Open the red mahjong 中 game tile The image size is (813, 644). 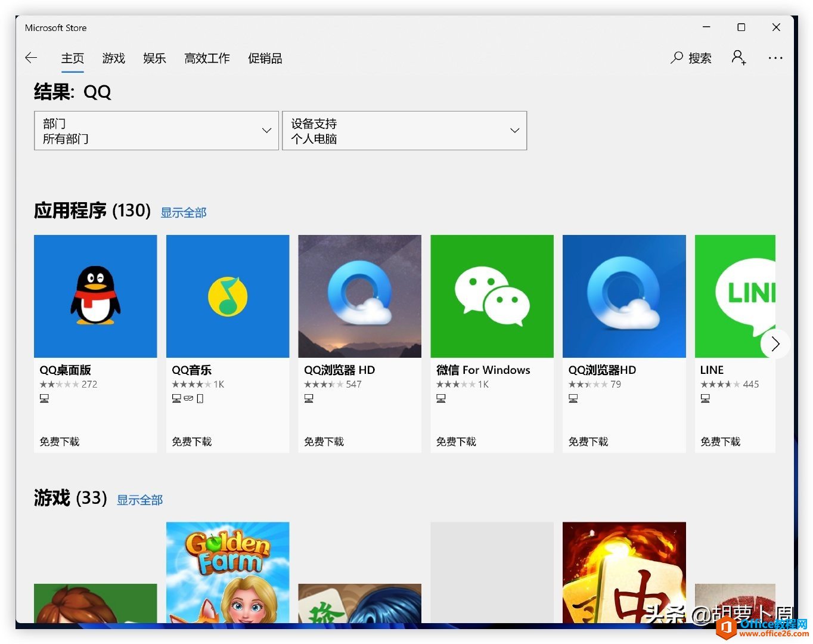(x=624, y=572)
